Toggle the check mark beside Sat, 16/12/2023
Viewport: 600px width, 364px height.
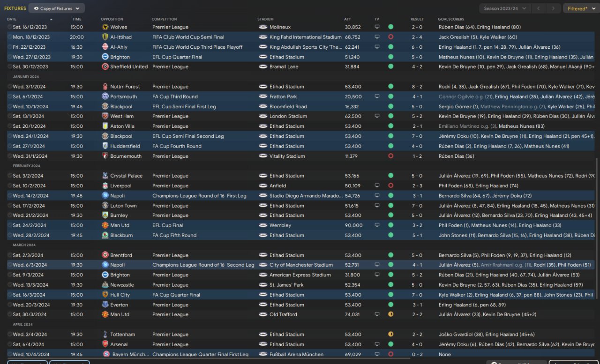point(10,27)
